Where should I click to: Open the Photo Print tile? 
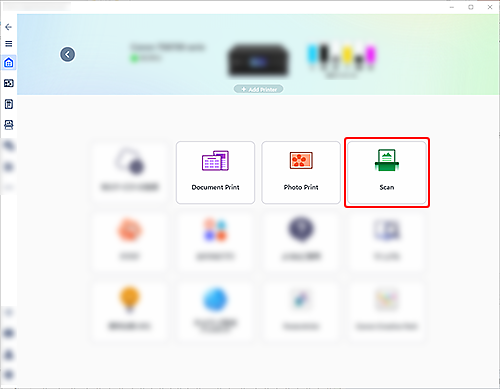point(301,172)
